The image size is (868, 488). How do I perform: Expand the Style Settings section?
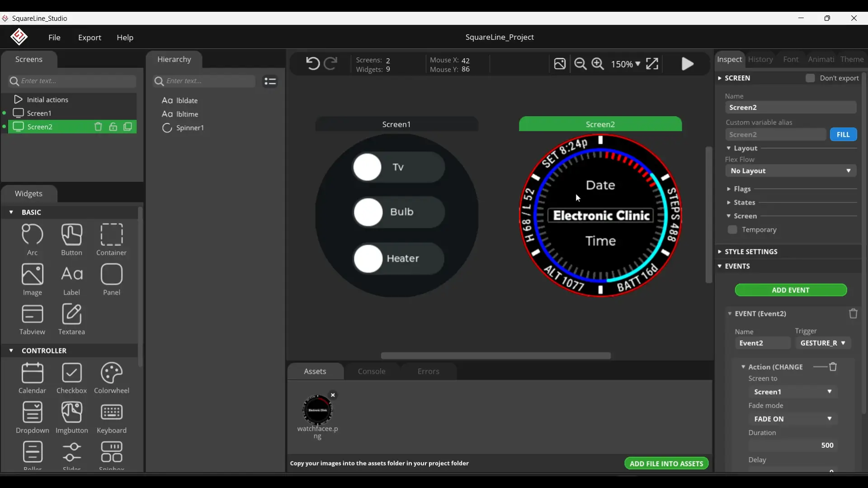[751, 252]
